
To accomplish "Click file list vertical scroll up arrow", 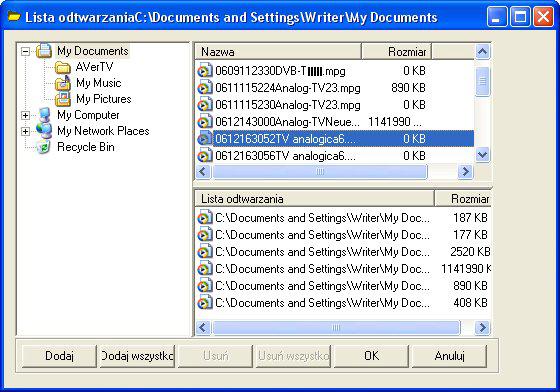I will click(x=482, y=52).
